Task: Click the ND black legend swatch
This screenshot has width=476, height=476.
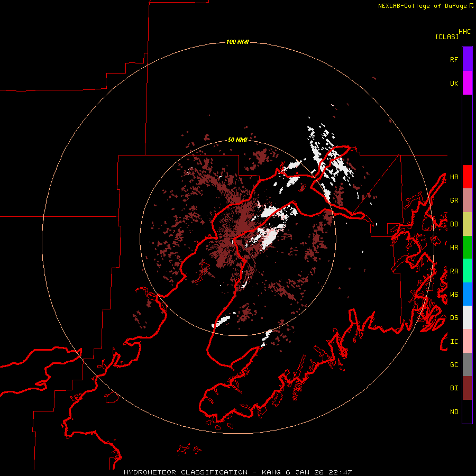Action: pyautogui.click(x=467, y=411)
